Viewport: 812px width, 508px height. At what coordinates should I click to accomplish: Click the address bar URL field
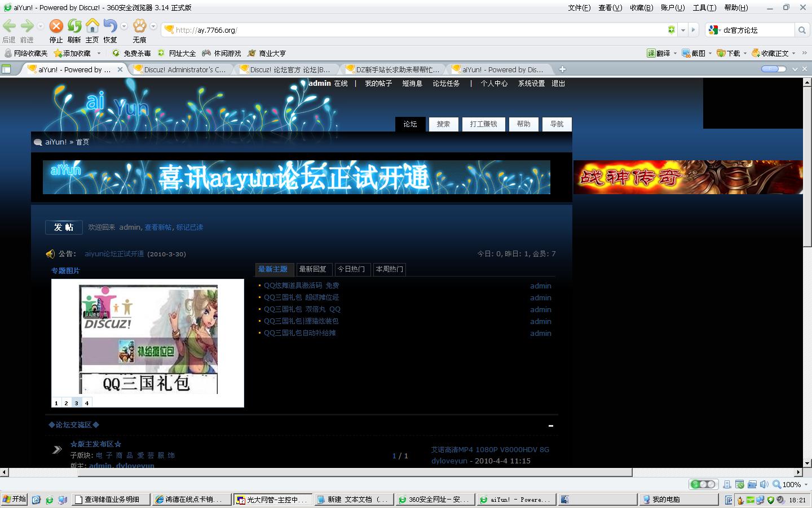point(414,30)
